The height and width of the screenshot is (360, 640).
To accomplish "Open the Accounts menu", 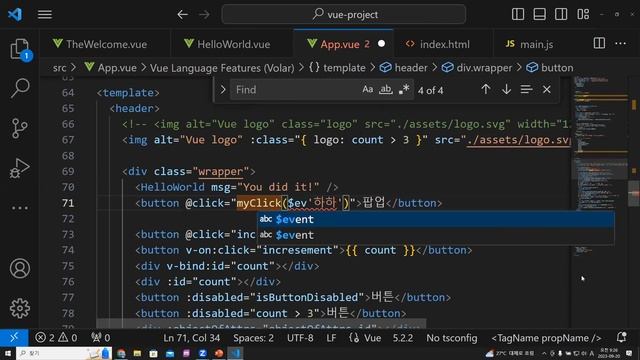I will [20, 269].
